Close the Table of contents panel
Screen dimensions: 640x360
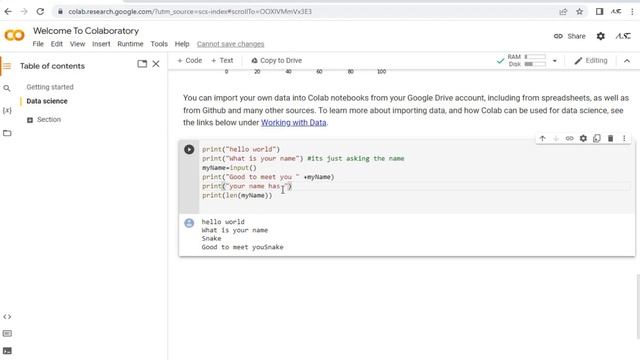tap(156, 64)
